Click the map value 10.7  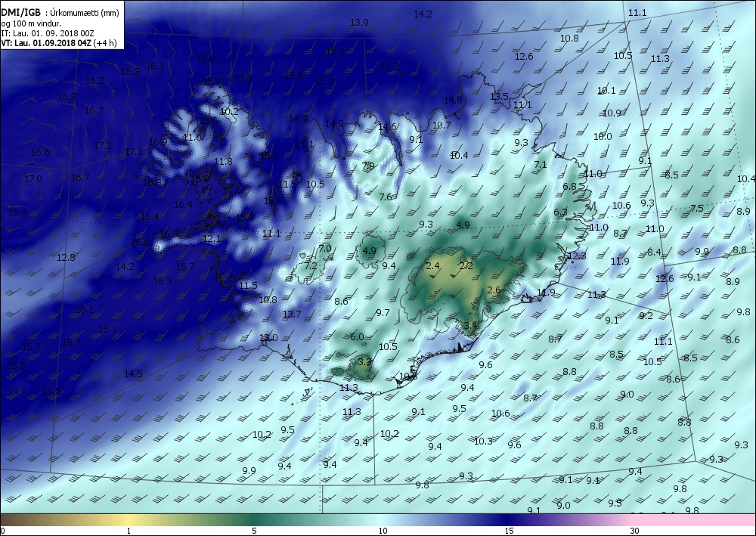pyautogui.click(x=442, y=125)
